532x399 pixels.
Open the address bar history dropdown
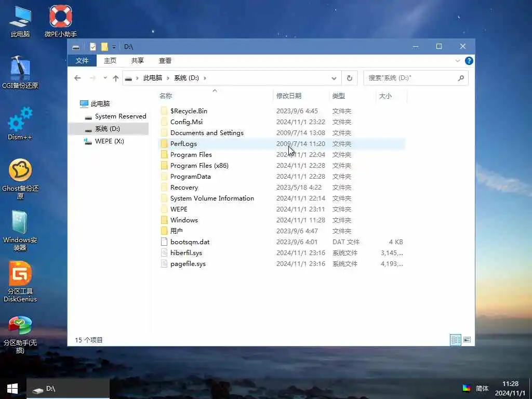point(334,78)
